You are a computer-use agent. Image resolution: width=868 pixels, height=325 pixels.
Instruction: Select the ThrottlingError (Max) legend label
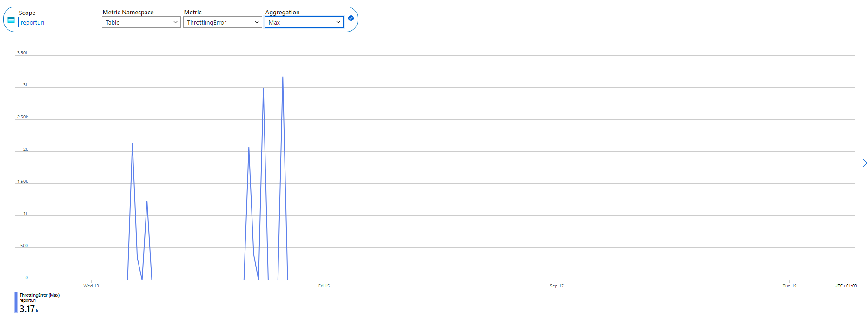click(x=40, y=295)
